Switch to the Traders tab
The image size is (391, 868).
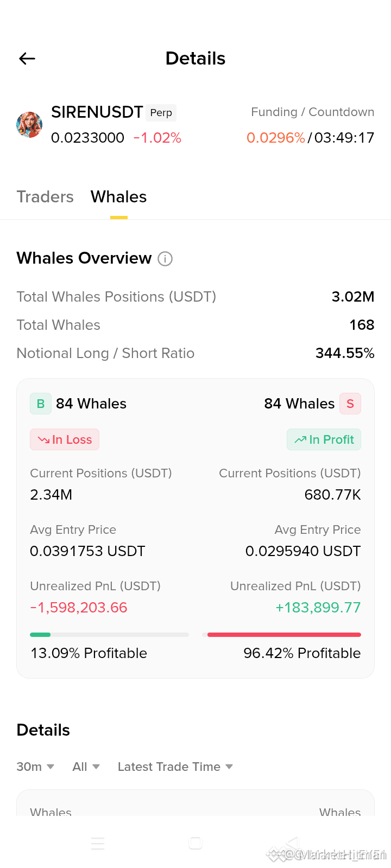[45, 196]
